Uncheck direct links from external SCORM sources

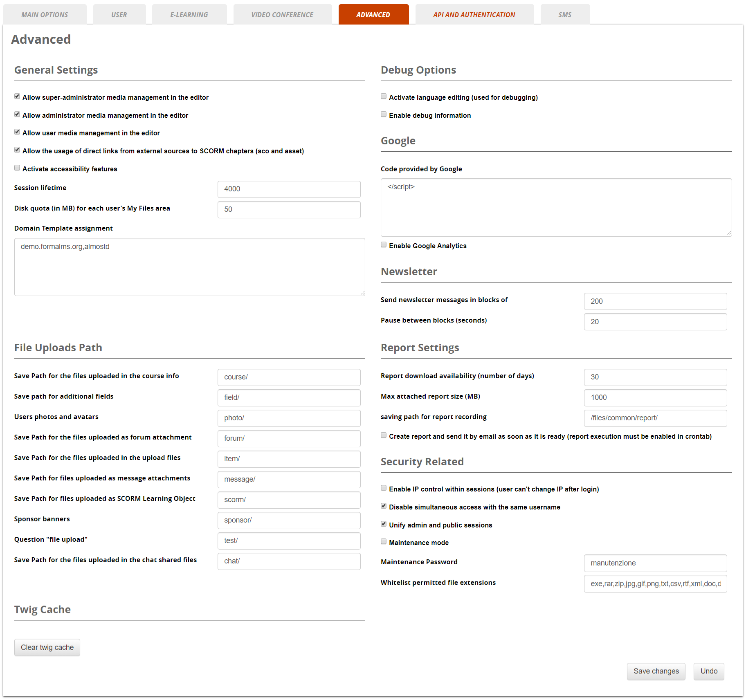point(17,150)
